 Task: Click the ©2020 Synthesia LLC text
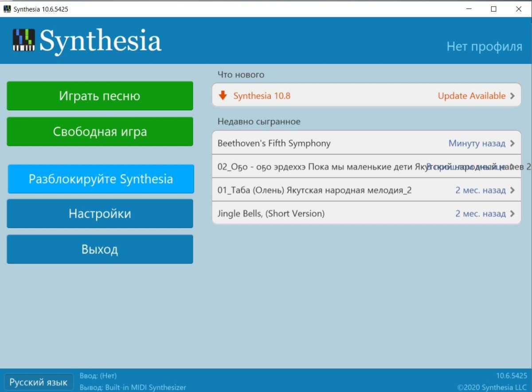click(x=492, y=387)
